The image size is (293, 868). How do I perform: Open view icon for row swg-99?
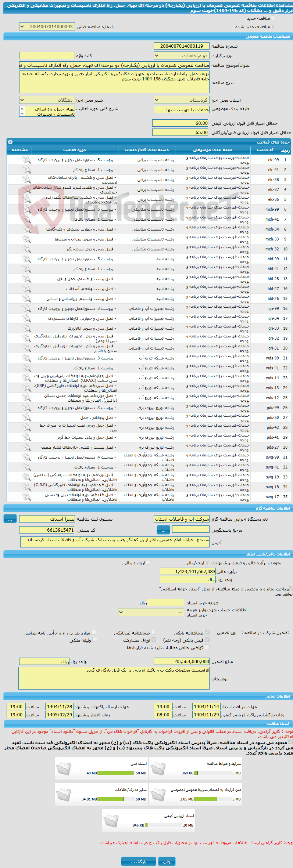[26, 457]
